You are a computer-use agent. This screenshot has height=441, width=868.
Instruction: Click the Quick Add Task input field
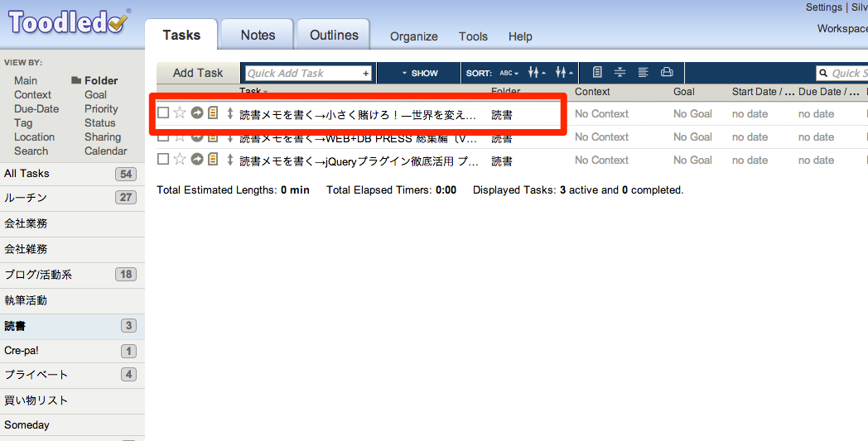[303, 74]
